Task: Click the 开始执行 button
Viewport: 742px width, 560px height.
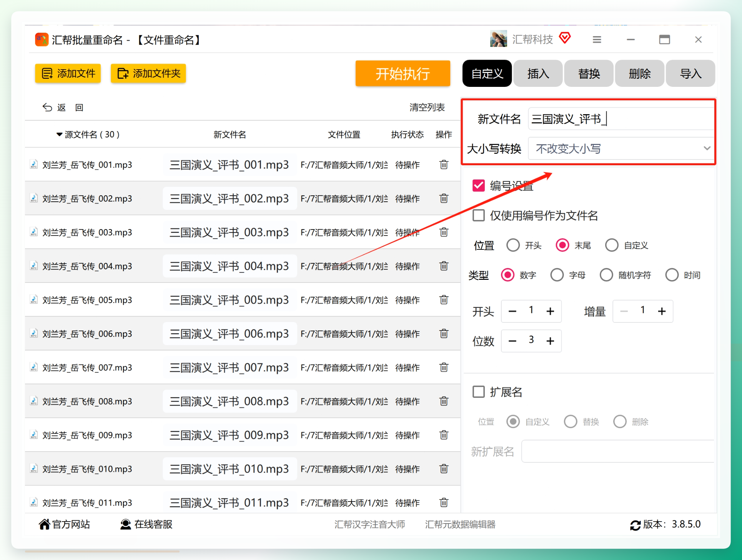Action: (403, 73)
